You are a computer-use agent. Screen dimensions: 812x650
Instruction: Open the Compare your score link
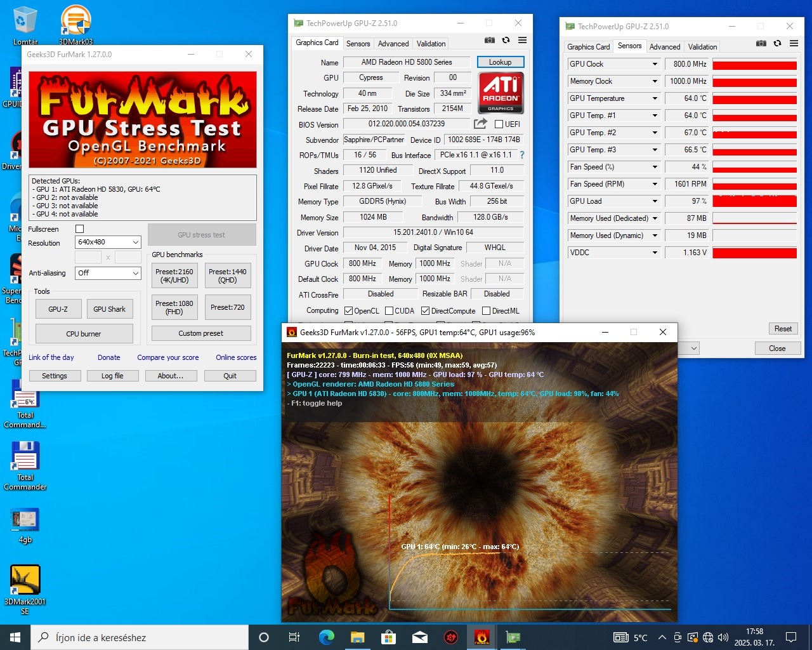pyautogui.click(x=168, y=357)
